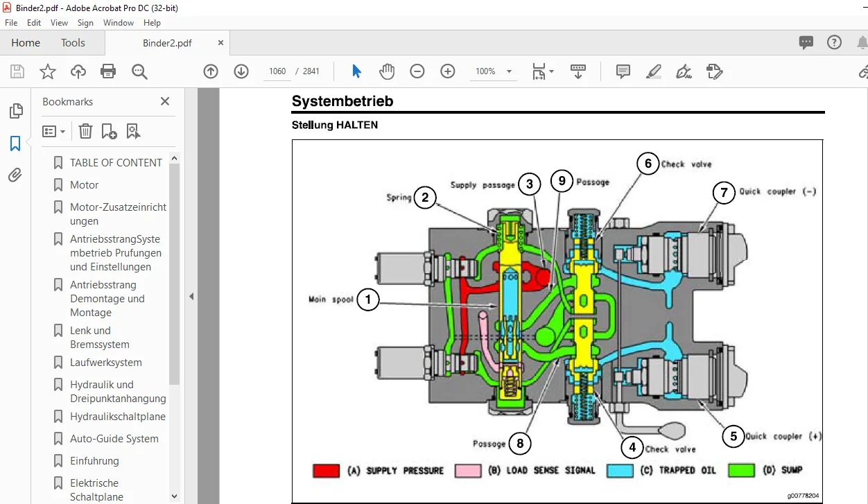
Task: Expand the bookmarks options menu dropdown
Action: click(53, 131)
